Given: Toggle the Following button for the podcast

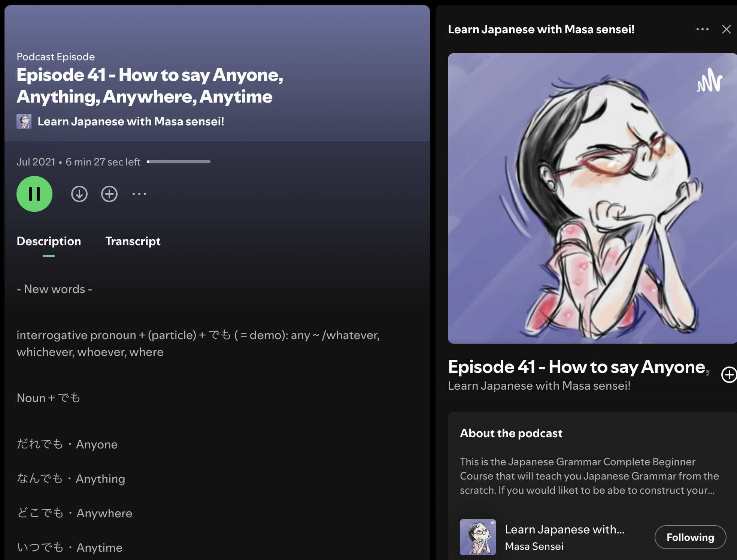Looking at the screenshot, I should 690,537.
